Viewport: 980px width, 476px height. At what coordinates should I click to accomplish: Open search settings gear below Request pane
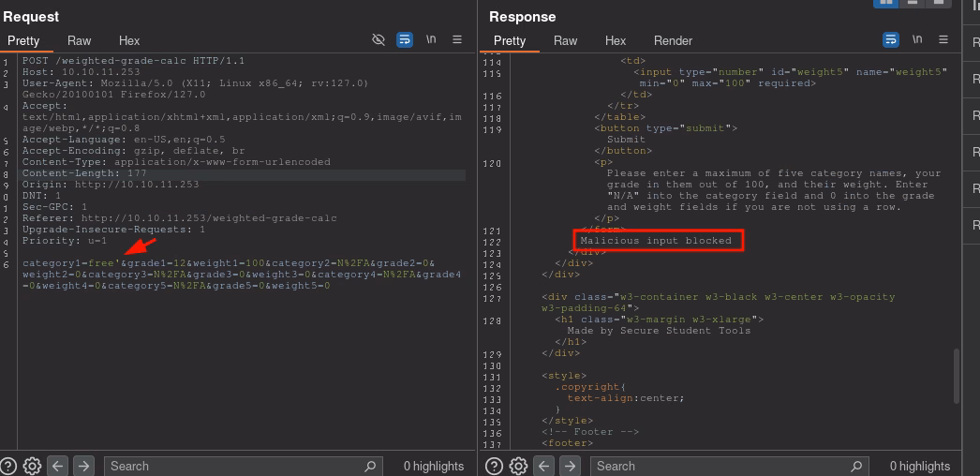pyautogui.click(x=32, y=466)
